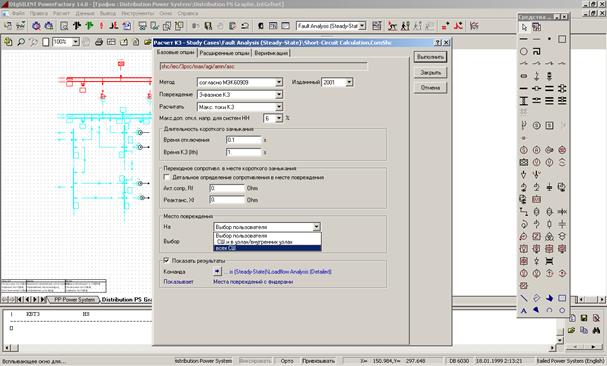This screenshot has height=366, width=607.
Task: Switch to the verification tab
Action: coord(271,53)
